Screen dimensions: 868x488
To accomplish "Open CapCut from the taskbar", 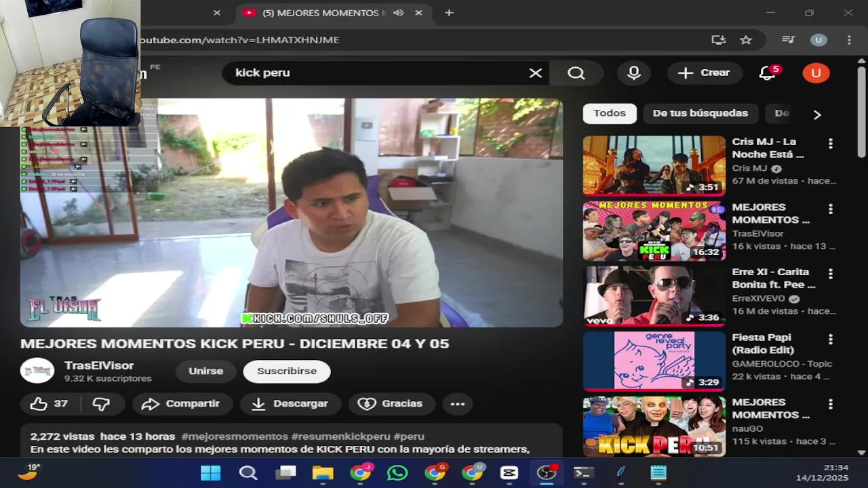I will point(509,472).
